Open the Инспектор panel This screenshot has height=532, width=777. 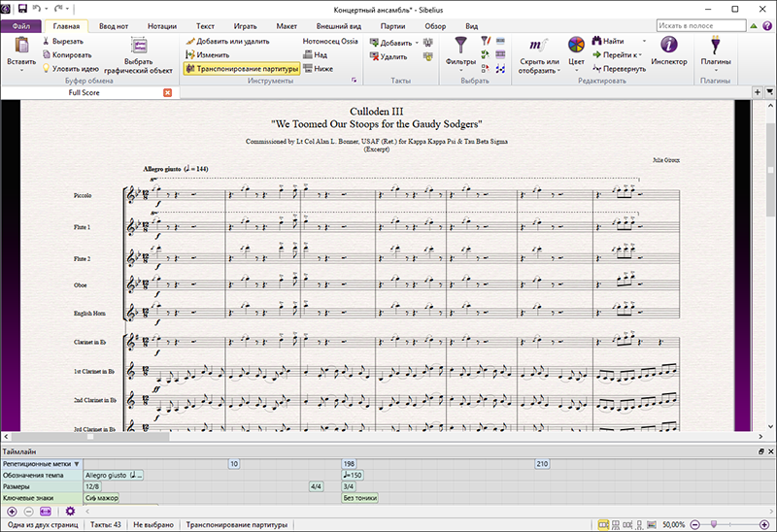coord(669,50)
